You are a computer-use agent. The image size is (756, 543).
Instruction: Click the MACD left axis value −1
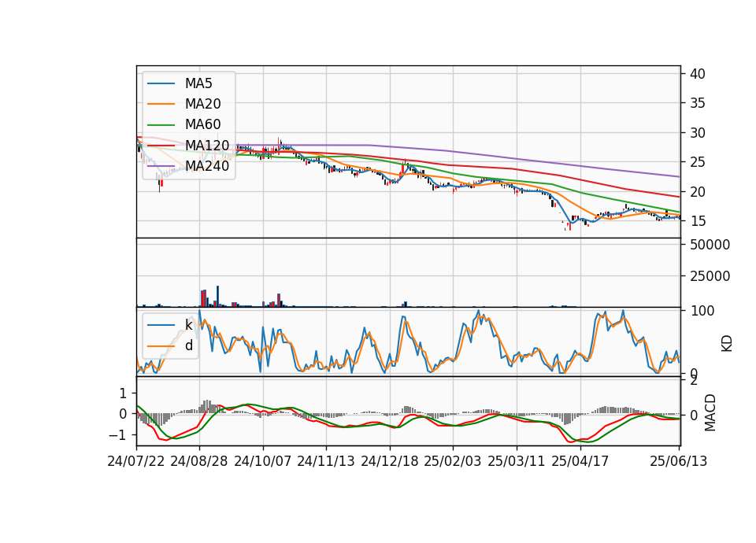tap(117, 435)
